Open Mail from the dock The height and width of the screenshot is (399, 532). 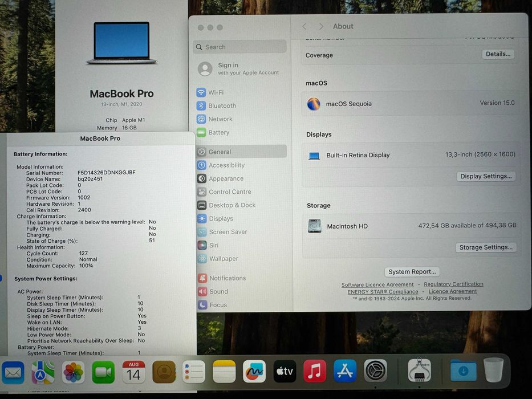[13, 373]
